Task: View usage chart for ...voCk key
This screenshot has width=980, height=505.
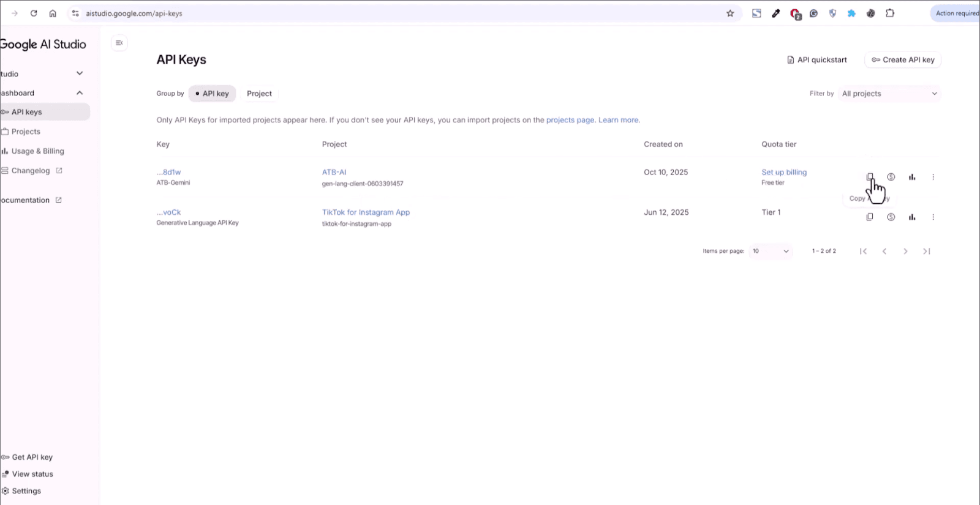Action: coord(912,217)
